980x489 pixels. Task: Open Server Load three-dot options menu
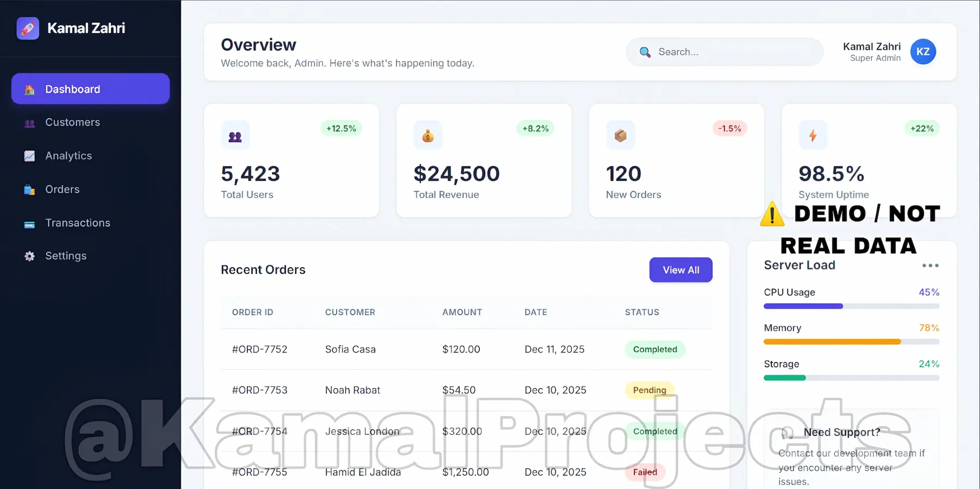click(x=930, y=265)
